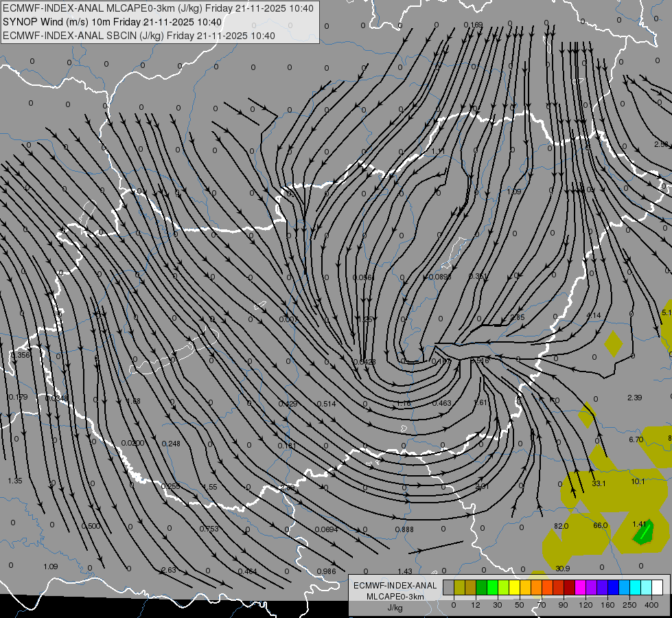
Task: Click the map value 2.63
Action: click(168, 570)
